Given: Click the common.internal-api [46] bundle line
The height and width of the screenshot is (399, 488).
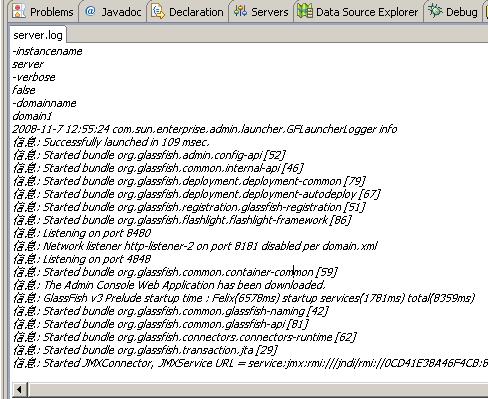Looking at the screenshot, I should 158,168.
